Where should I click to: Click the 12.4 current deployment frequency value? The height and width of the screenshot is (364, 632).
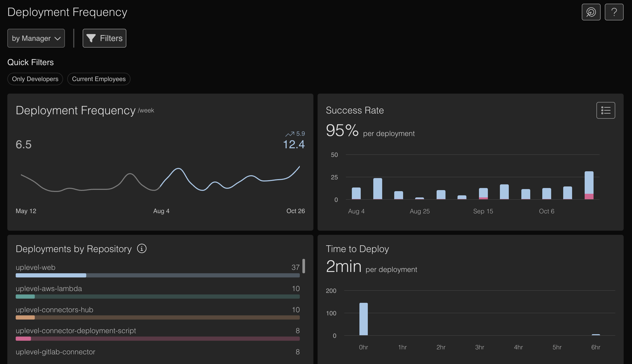[x=294, y=144]
